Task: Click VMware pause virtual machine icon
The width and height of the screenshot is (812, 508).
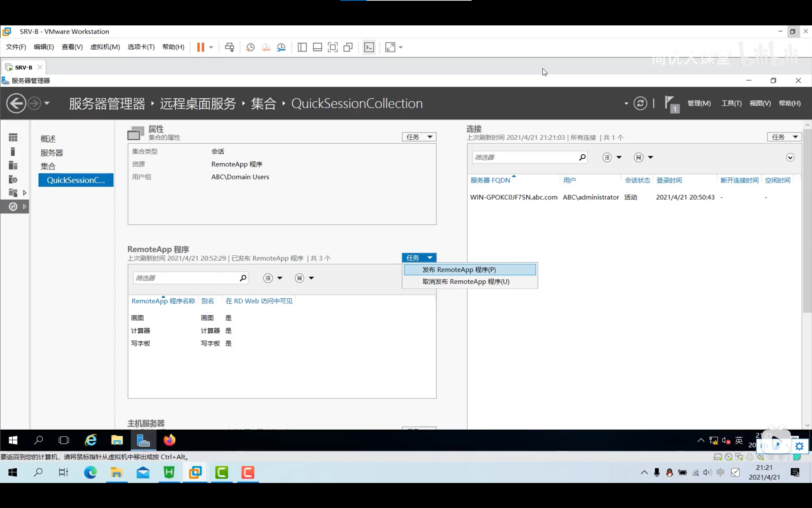Action: (200, 47)
